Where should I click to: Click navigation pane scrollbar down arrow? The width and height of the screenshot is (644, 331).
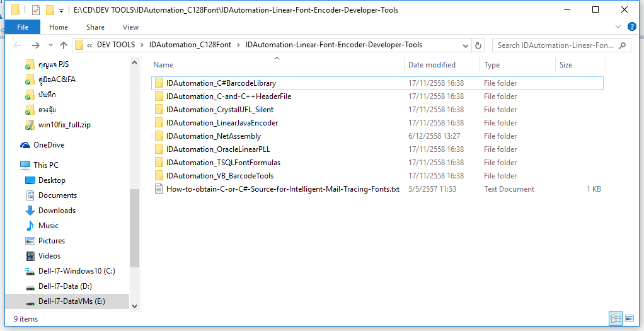pyautogui.click(x=134, y=306)
